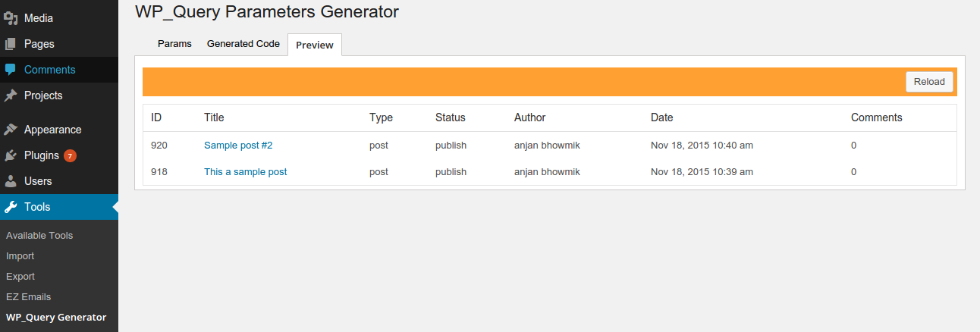The image size is (980, 332).
Task: Click the Plugins plug icon
Action: [11, 155]
